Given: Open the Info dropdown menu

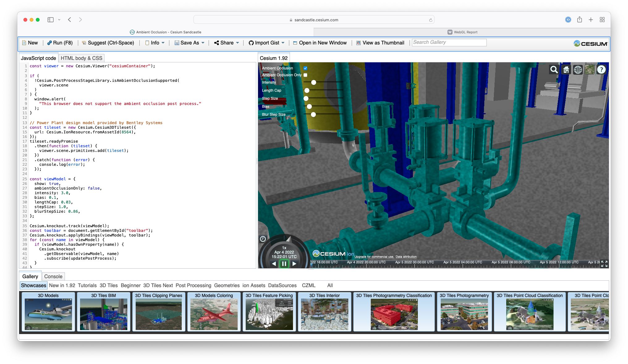Looking at the screenshot, I should 155,43.
